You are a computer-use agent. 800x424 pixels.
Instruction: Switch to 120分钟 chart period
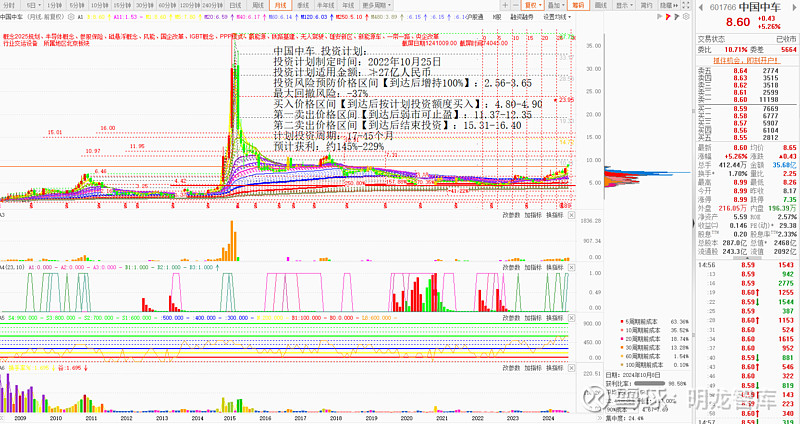coord(189,5)
